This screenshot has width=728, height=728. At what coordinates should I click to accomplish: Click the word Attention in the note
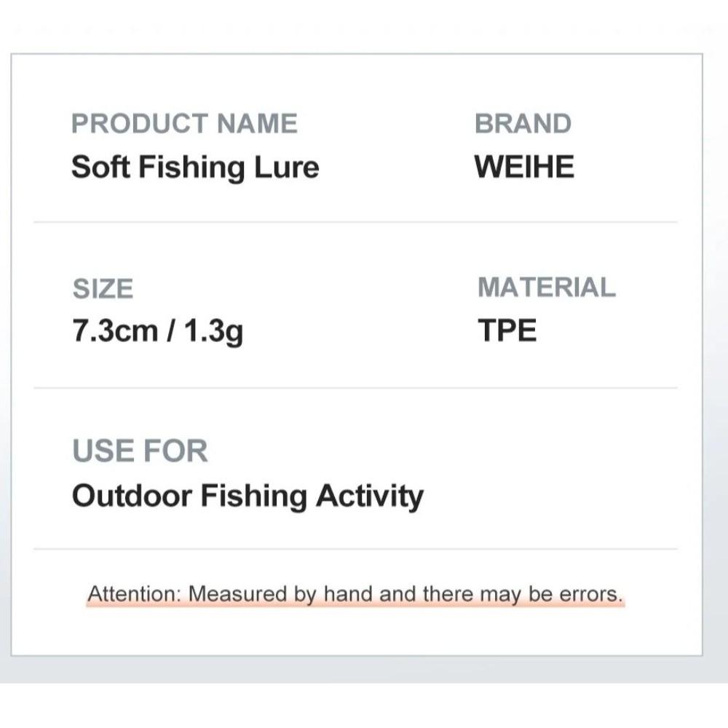point(134,594)
